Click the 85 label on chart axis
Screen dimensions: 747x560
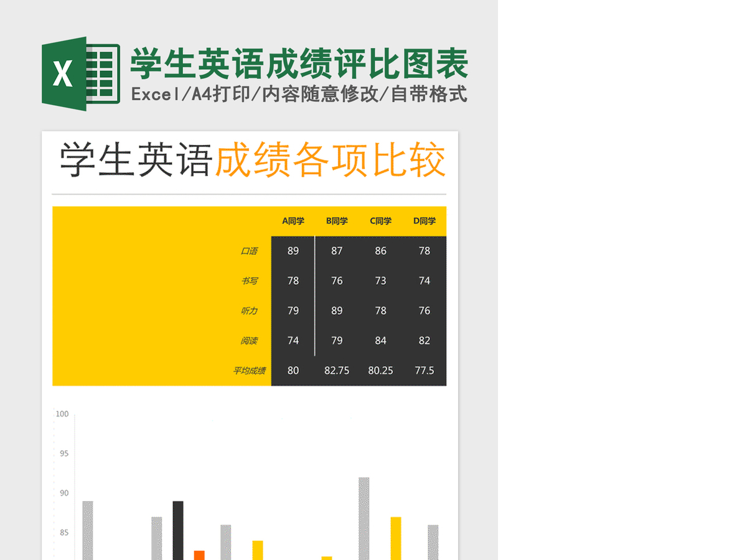(64, 533)
